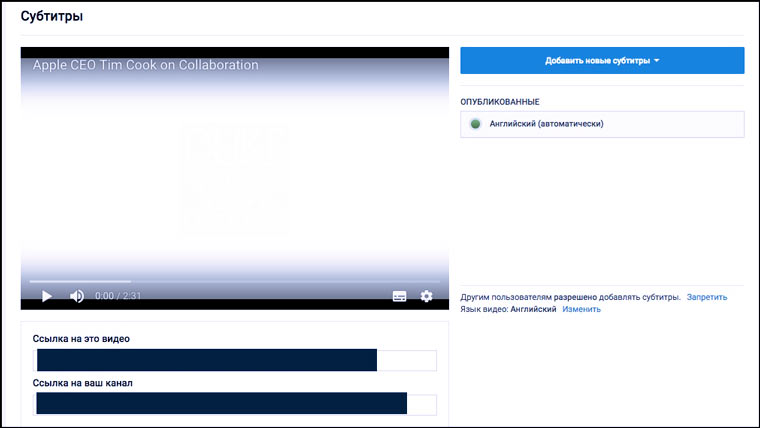The height and width of the screenshot is (428, 760).
Task: Click the ОПУБЛИКОВАННЫЕ section label
Action: (500, 102)
